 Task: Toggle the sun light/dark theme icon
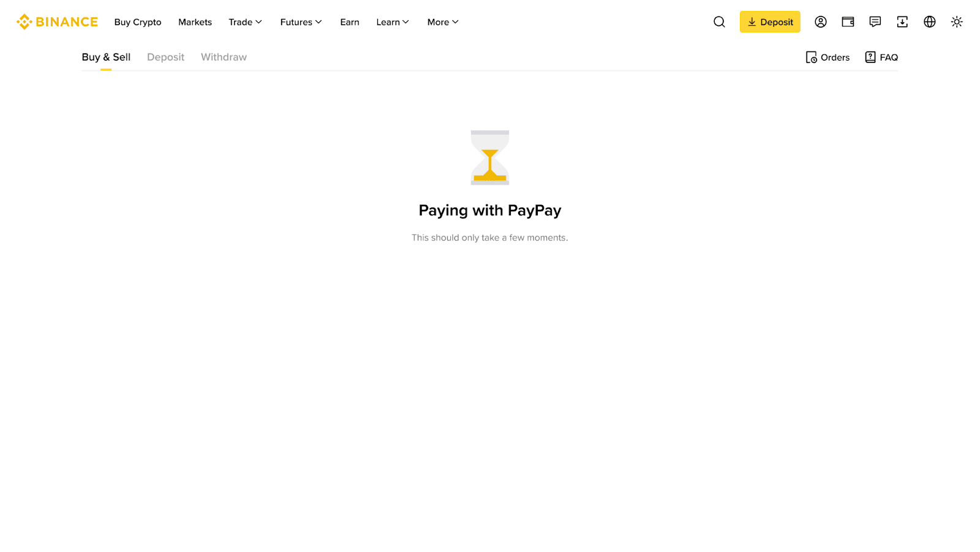click(x=957, y=22)
